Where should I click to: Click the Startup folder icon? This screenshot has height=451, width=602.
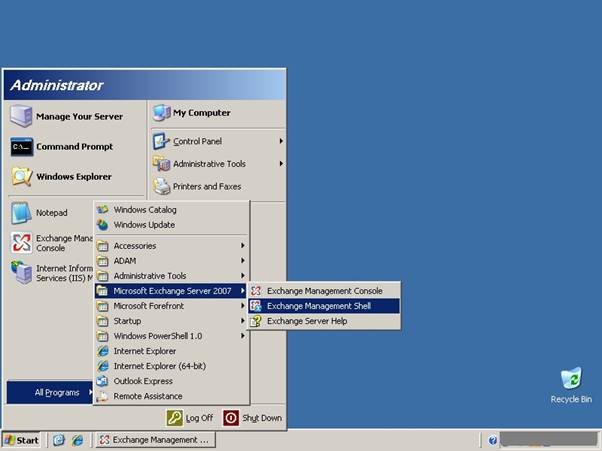coord(103,321)
